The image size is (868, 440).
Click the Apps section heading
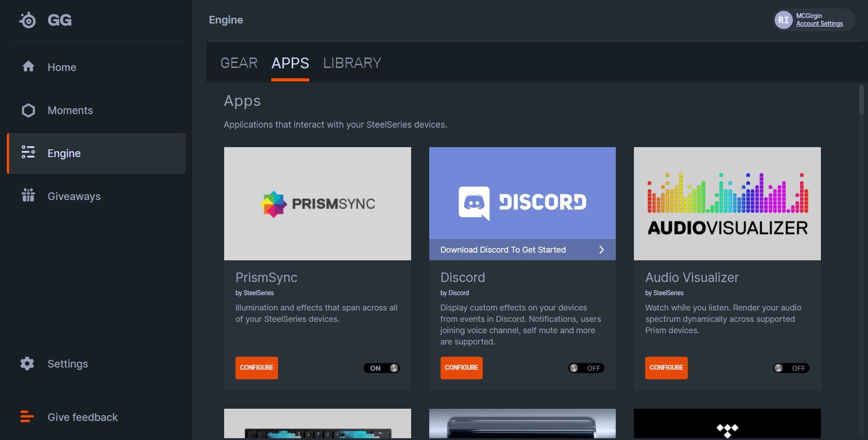pos(242,101)
